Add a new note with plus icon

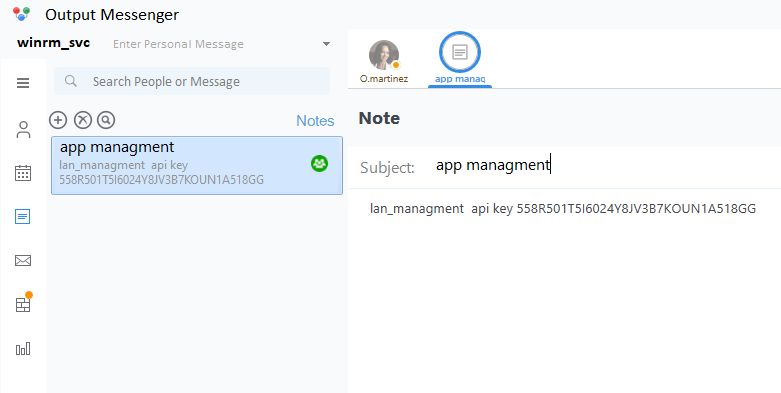(58, 120)
